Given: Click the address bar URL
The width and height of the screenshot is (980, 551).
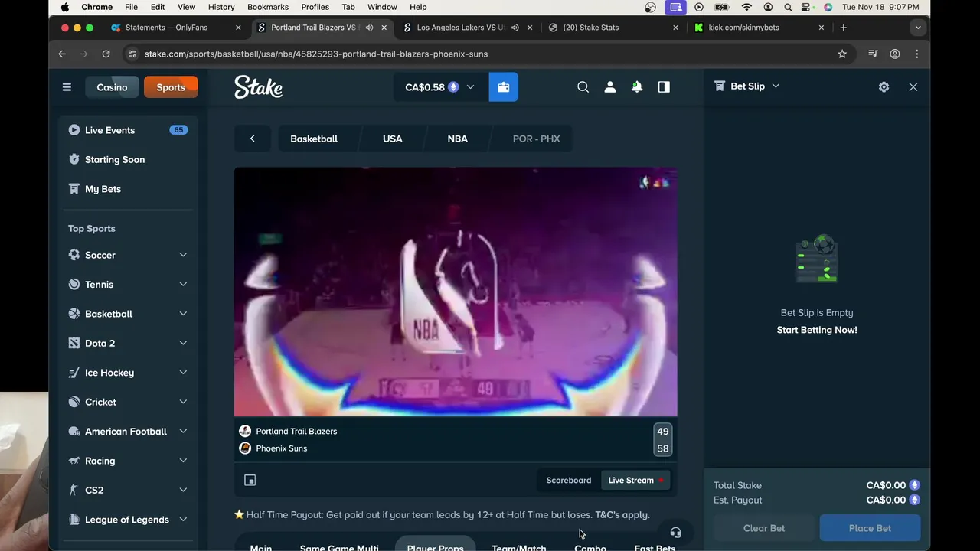Looking at the screenshot, I should pos(316,54).
